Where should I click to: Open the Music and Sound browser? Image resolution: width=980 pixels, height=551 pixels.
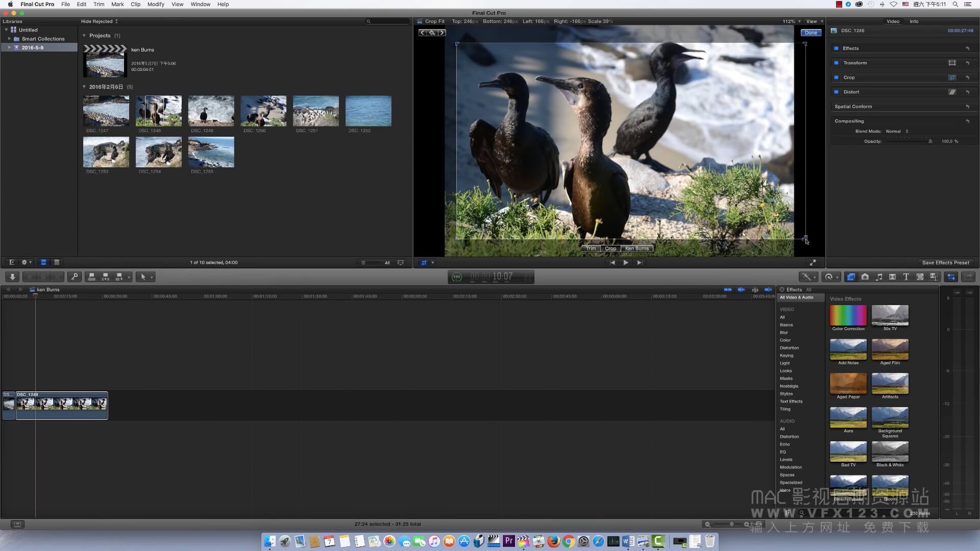(878, 277)
